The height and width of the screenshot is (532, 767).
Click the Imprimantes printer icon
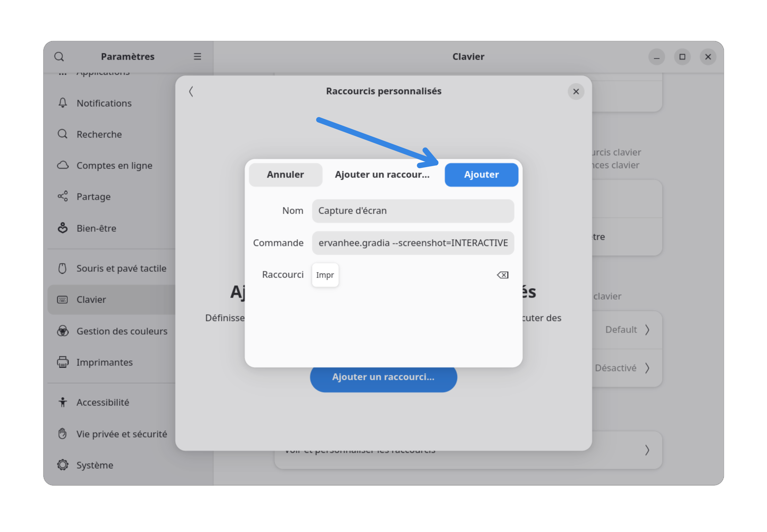point(63,362)
